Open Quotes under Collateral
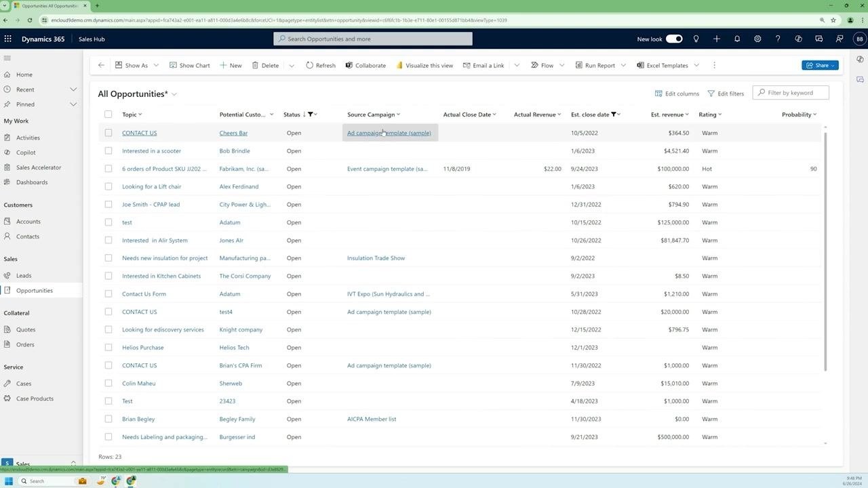868x488 pixels. pos(26,329)
